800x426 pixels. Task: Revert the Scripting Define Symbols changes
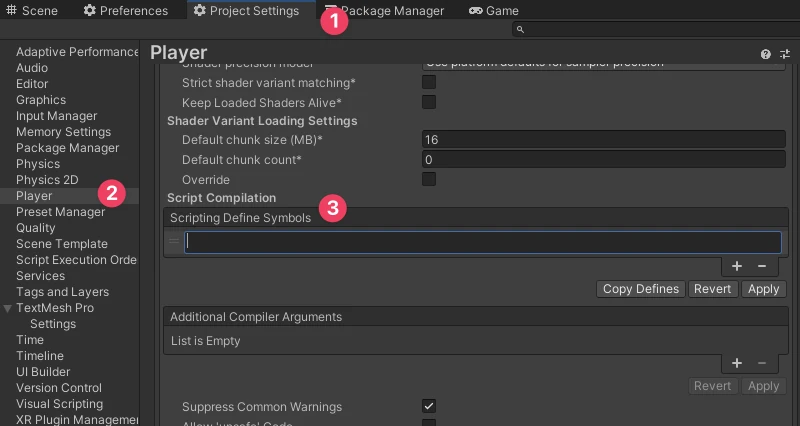click(x=712, y=289)
